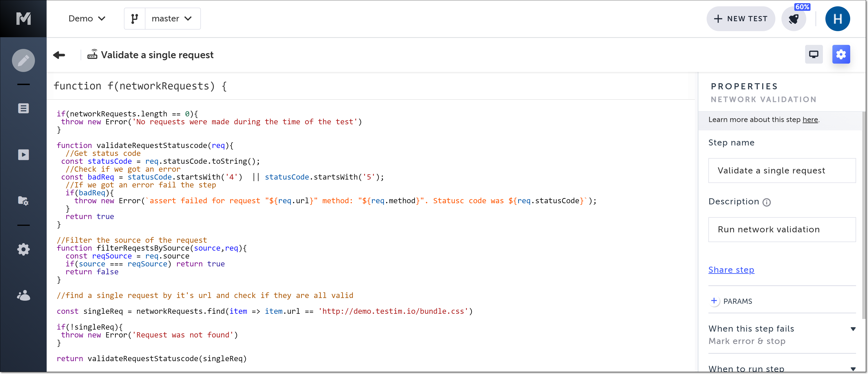Image resolution: width=868 pixels, height=374 pixels.
Task: Open the master branch dropdown
Action: pyautogui.click(x=172, y=18)
